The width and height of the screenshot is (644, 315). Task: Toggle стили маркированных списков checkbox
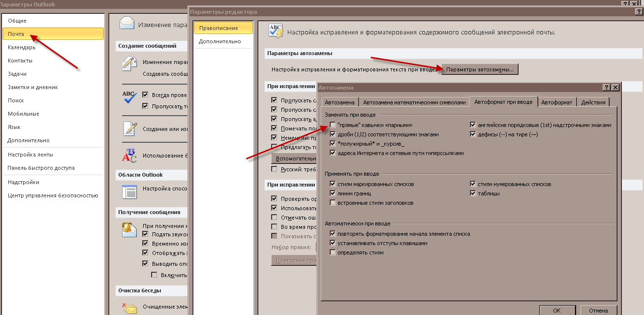point(333,184)
